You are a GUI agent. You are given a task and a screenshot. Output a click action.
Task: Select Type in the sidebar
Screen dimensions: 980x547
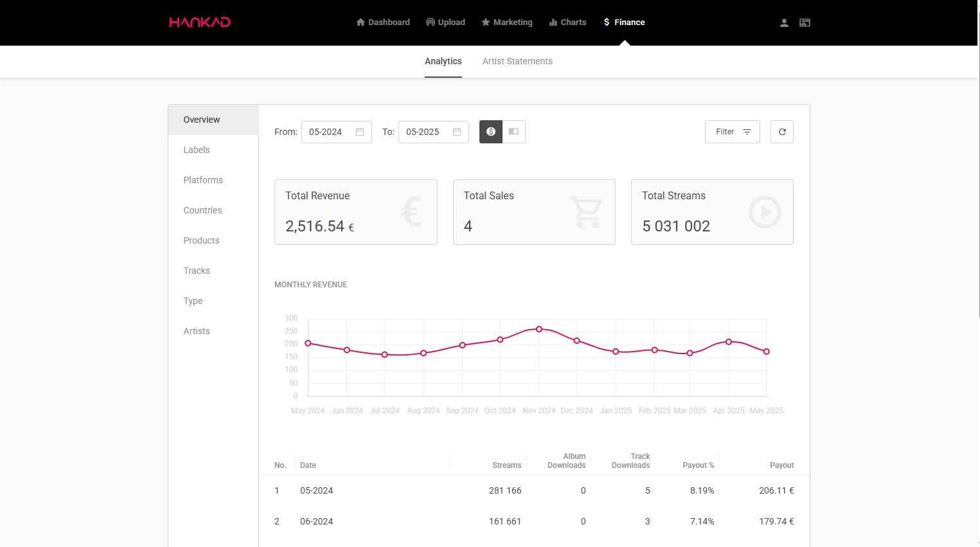[x=213, y=301]
